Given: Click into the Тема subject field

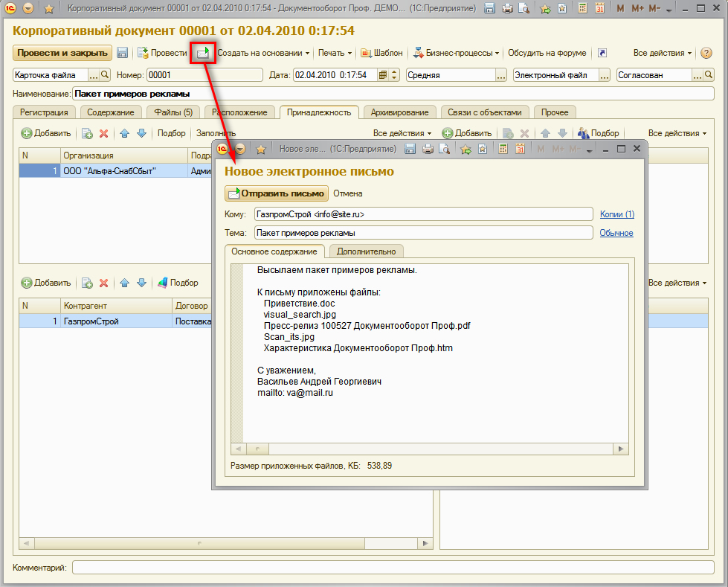Looking at the screenshot, I should [x=423, y=233].
